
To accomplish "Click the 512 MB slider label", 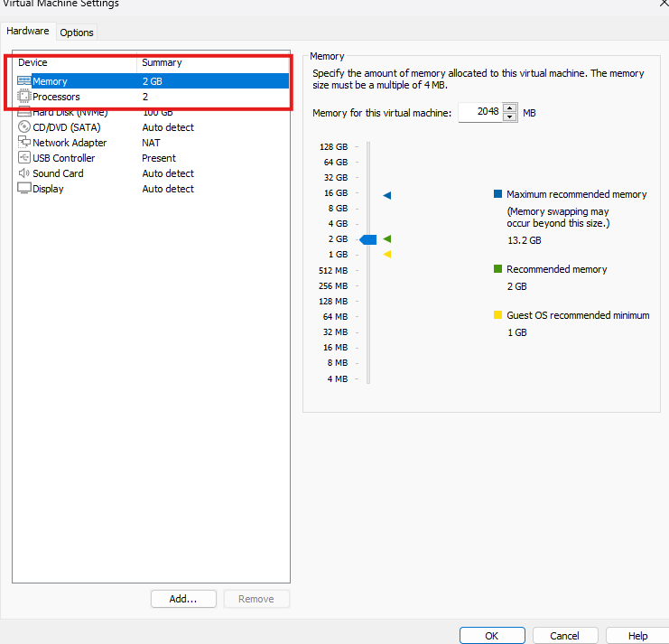I will pyautogui.click(x=333, y=271).
